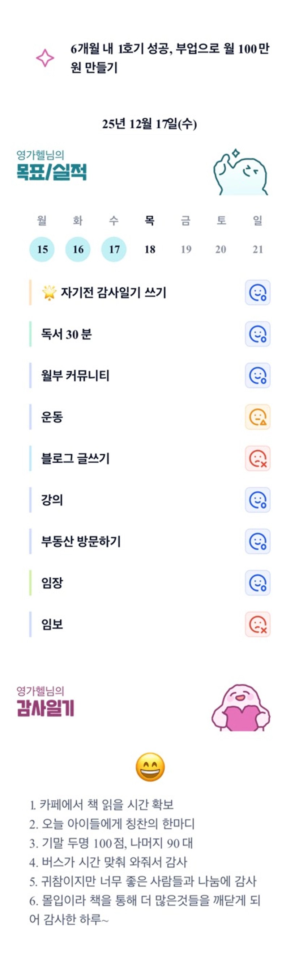Select date 16 in the weekly calendar
The image size is (299, 980).
pyautogui.click(x=78, y=249)
